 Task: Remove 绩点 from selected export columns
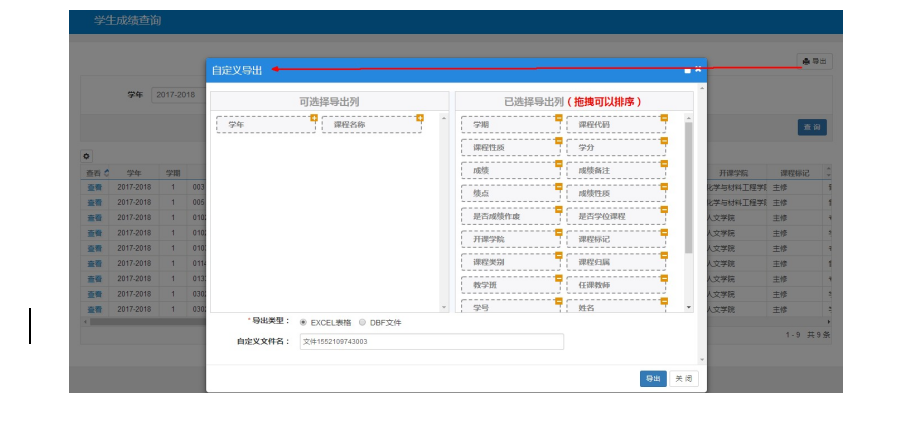pyautogui.click(x=558, y=187)
